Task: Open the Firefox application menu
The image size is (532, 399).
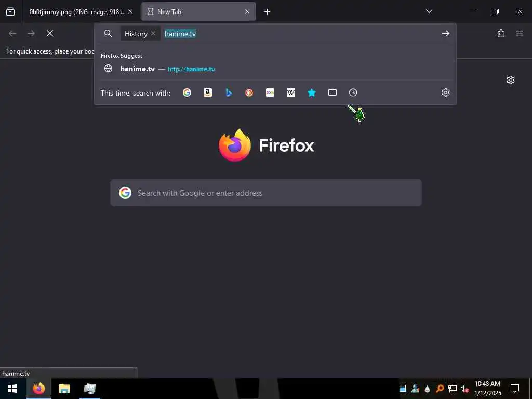Action: point(520,33)
